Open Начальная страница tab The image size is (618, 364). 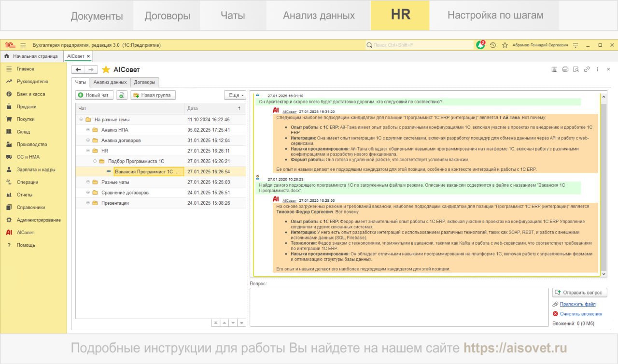[x=31, y=56]
